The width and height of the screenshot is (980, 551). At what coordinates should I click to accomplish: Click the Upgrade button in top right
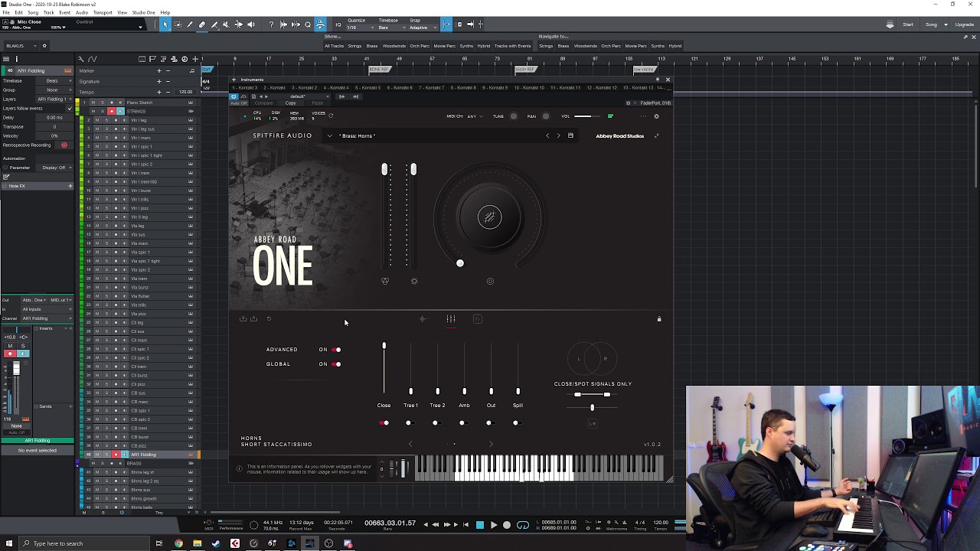click(x=965, y=24)
